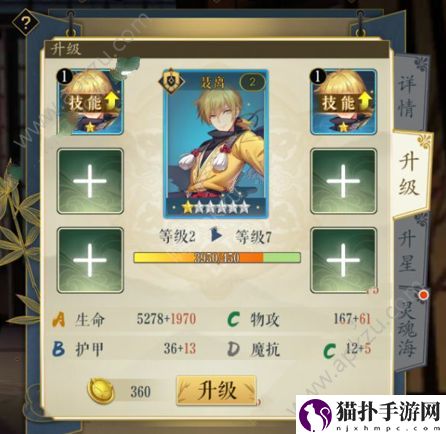Switch to the 详情 details tab

pyautogui.click(x=407, y=96)
